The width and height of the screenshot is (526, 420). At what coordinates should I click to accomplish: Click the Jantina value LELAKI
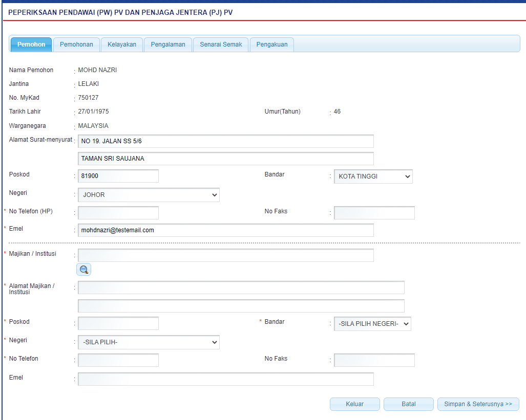(x=88, y=84)
